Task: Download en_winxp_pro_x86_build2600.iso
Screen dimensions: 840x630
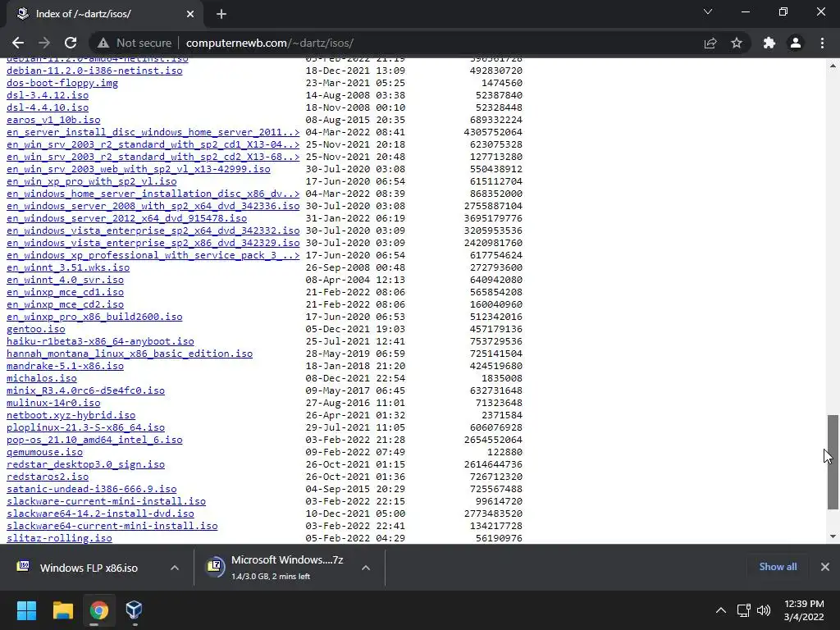Action: (x=94, y=317)
